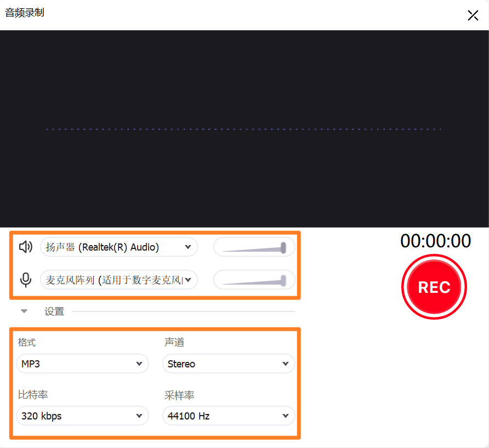Click the 声道 label
The width and height of the screenshot is (489, 448).
(x=174, y=342)
